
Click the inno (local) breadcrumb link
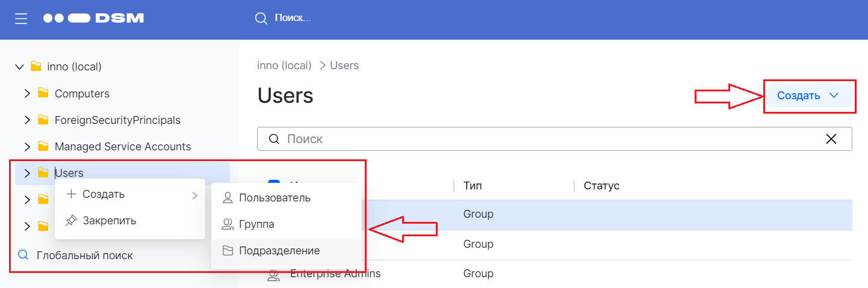point(284,66)
